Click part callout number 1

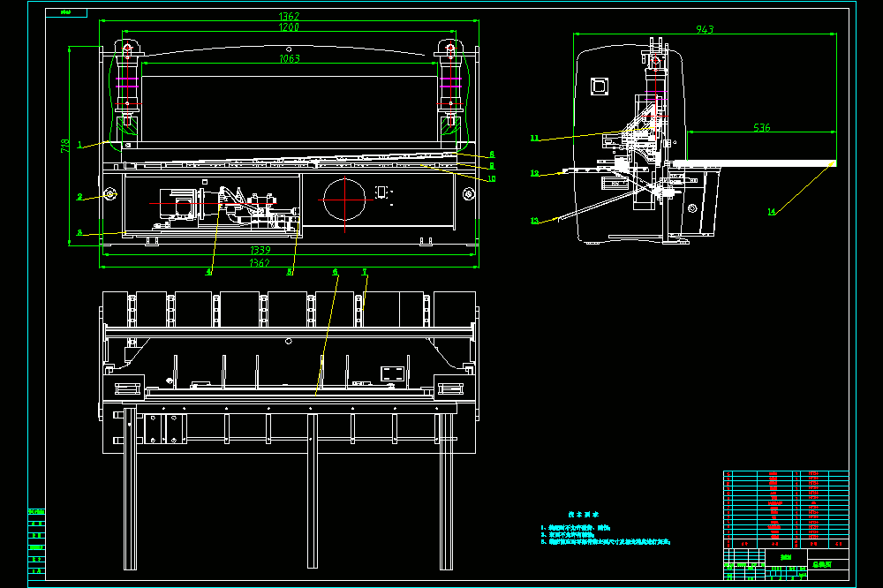click(80, 146)
